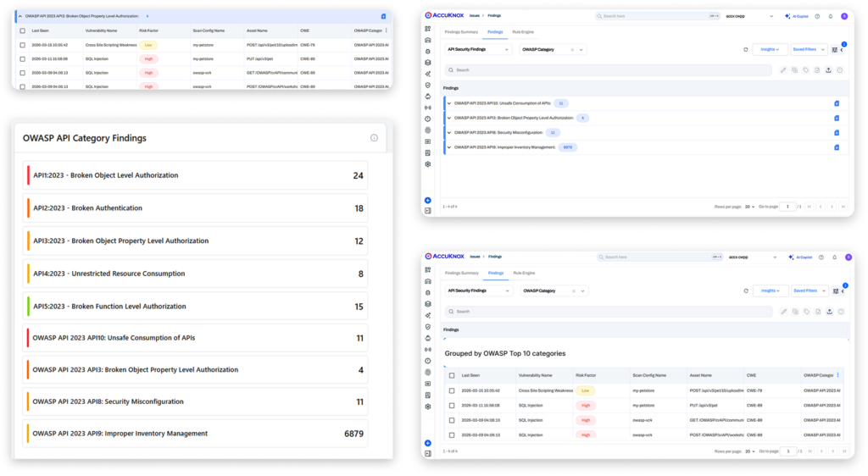Tick checkbox for POST /OWASP/crAPI row, lower window
868x476 pixels.
pos(452,435)
